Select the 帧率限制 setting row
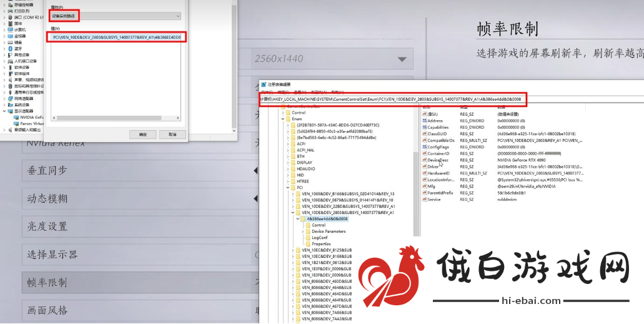This screenshot has width=644, height=324. coord(140,283)
